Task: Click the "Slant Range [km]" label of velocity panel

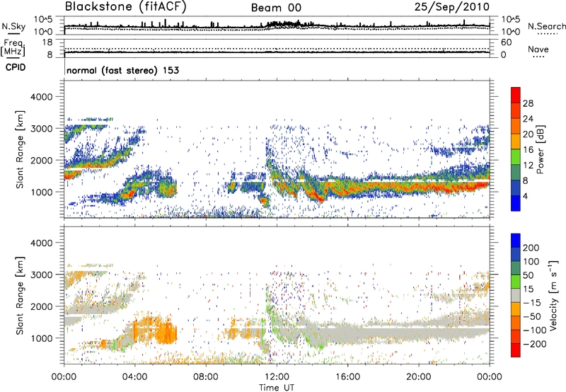Action: point(20,295)
